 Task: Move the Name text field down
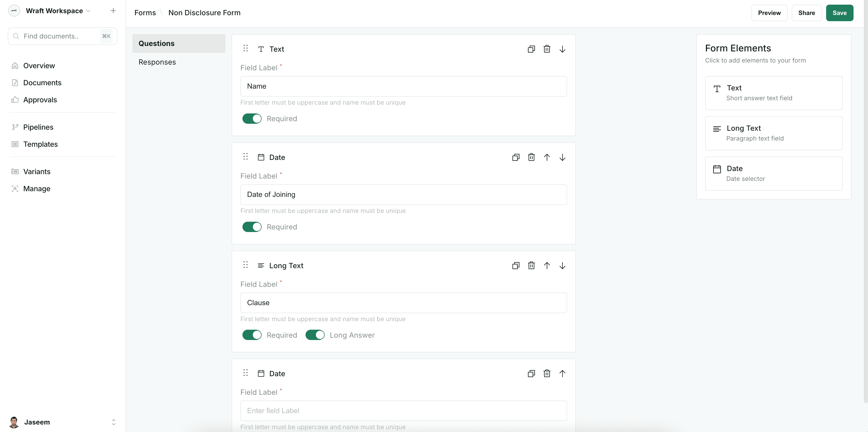(x=562, y=49)
